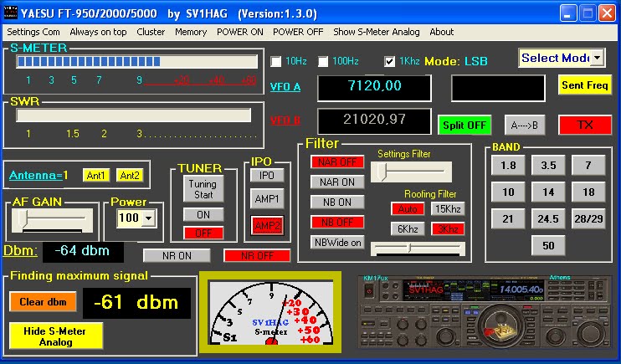Select the 10 band button
621x364 pixels.
coord(508,192)
